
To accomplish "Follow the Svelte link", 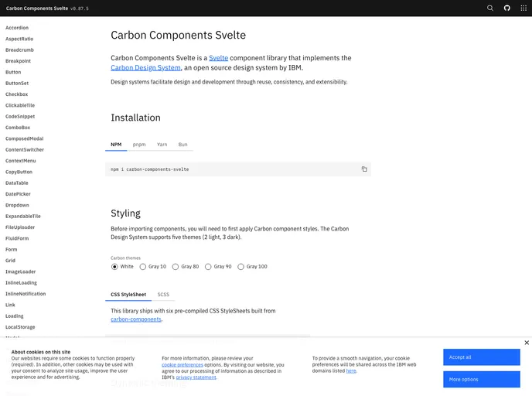I will pos(219,58).
